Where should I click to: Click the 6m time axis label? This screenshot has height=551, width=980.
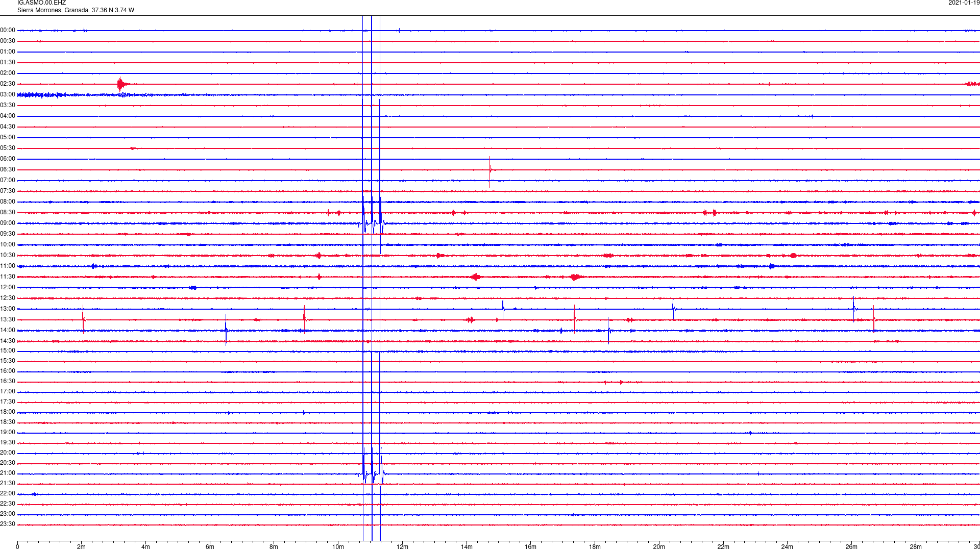pyautogui.click(x=210, y=547)
